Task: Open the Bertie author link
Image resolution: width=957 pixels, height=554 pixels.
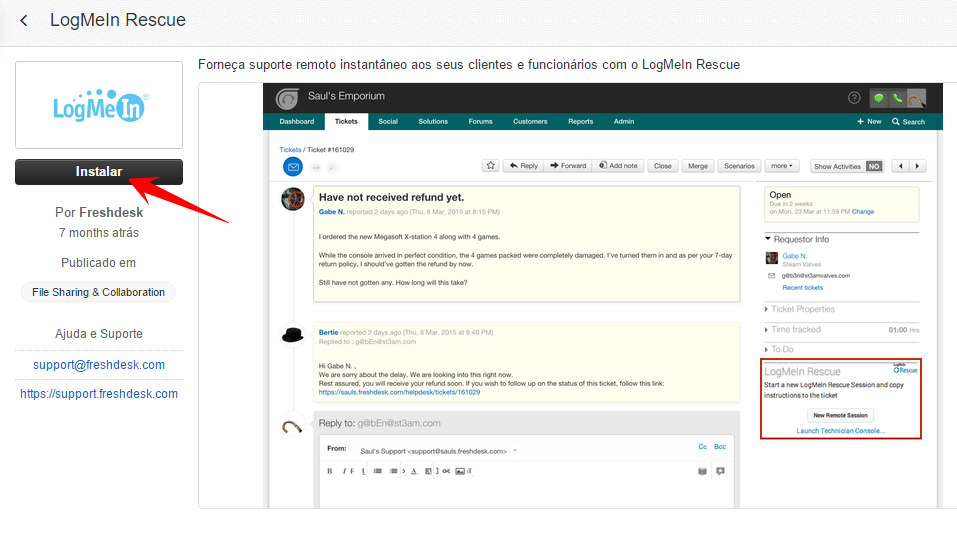Action: click(328, 333)
